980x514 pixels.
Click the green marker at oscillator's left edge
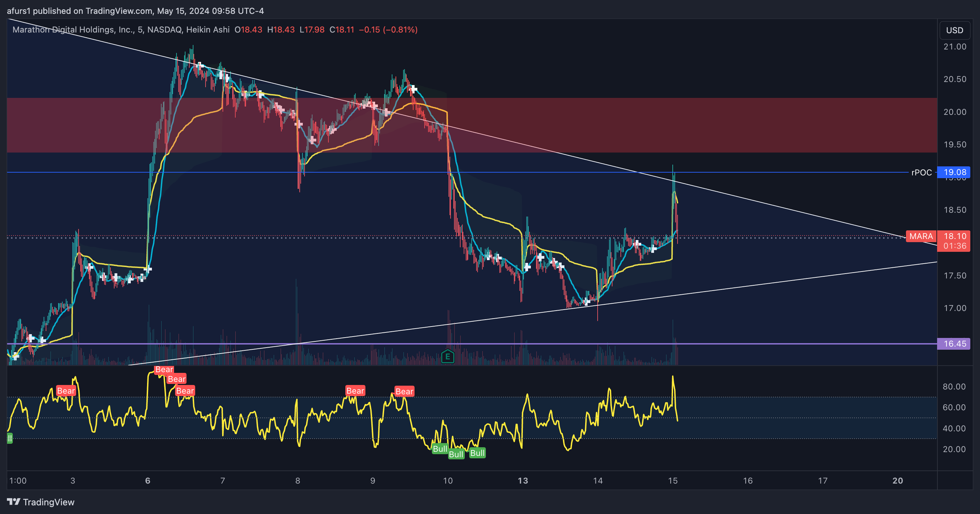9,438
